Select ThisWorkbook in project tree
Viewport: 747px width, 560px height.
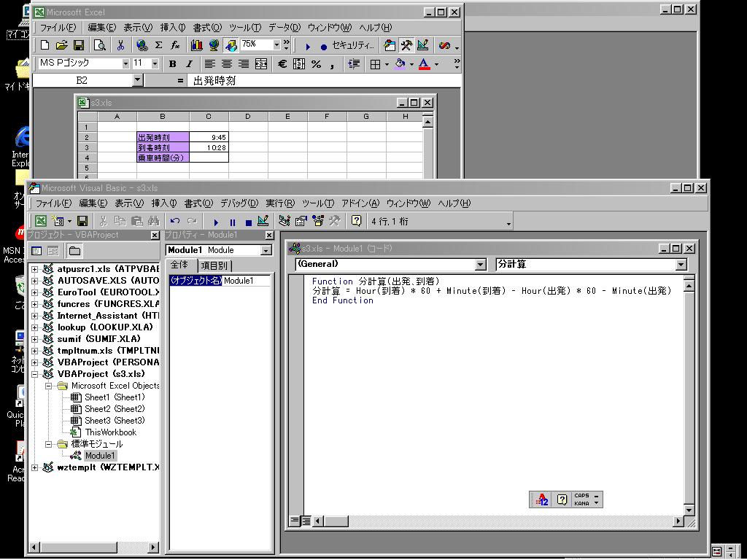[111, 432]
